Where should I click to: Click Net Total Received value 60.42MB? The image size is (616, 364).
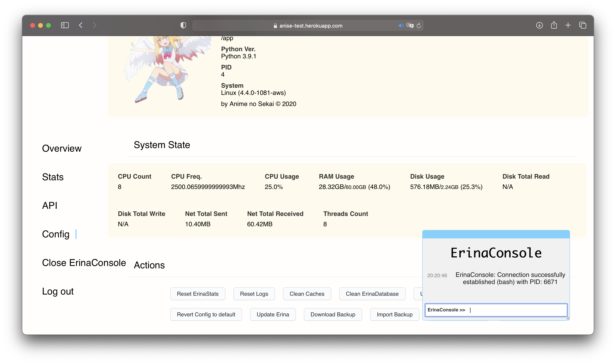[260, 224]
